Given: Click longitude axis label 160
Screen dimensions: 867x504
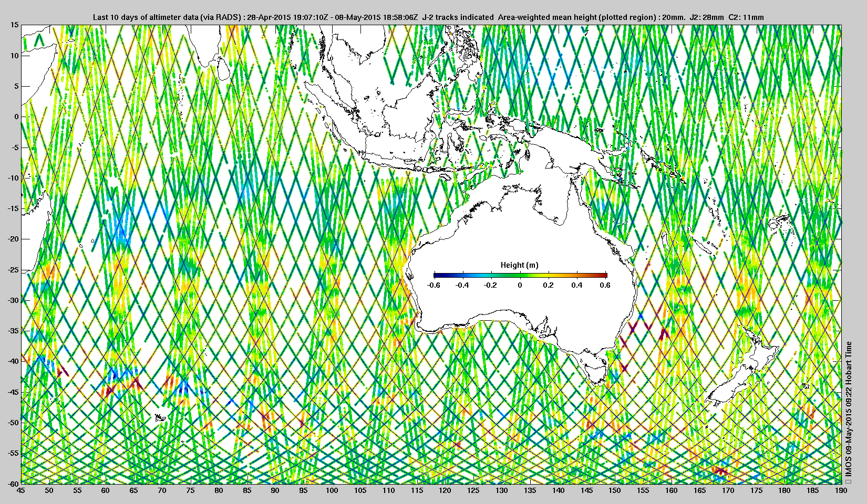Looking at the screenshot, I should click(x=671, y=490).
